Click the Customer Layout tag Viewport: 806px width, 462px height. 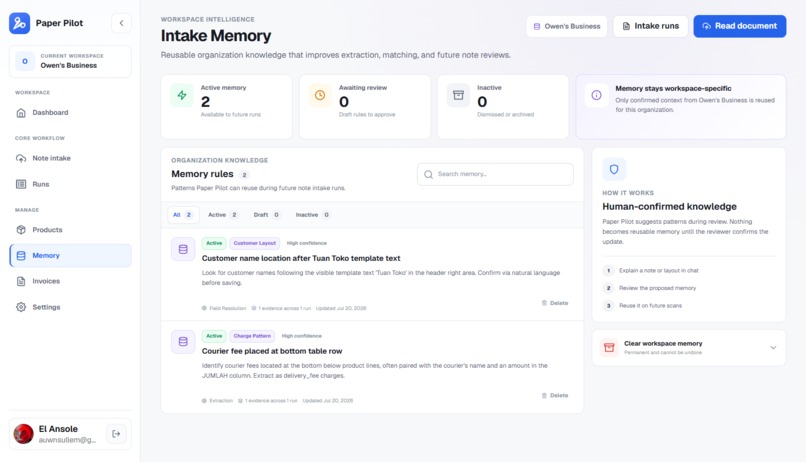[x=254, y=243]
